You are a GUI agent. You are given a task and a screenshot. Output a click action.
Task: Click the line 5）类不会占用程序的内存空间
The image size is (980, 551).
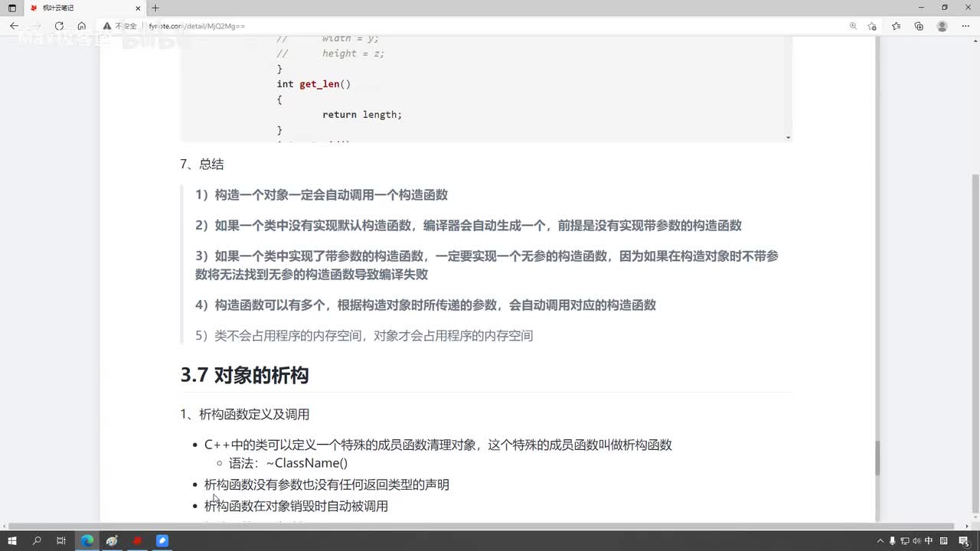(x=364, y=336)
